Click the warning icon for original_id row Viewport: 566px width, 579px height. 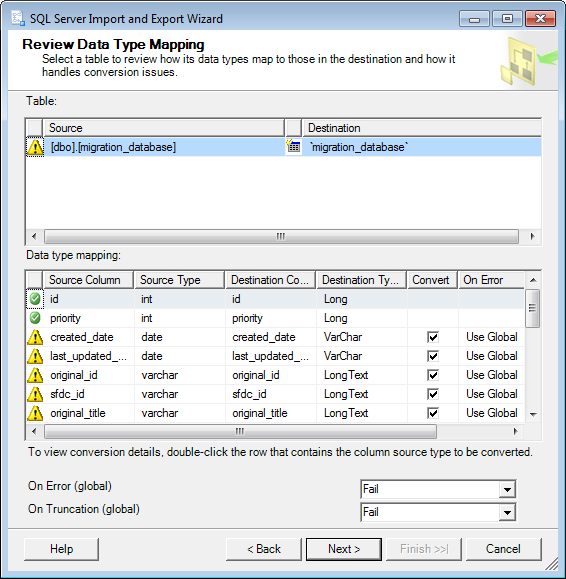(35, 375)
